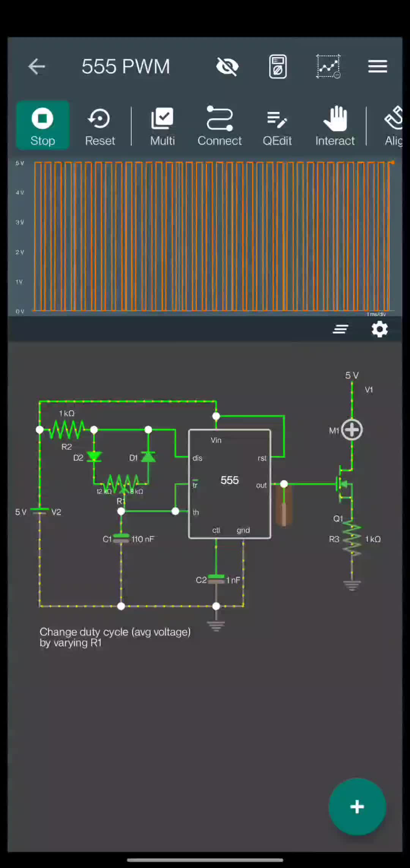The image size is (410, 868).
Task: Expand the scope legend list icon
Action: 340,329
